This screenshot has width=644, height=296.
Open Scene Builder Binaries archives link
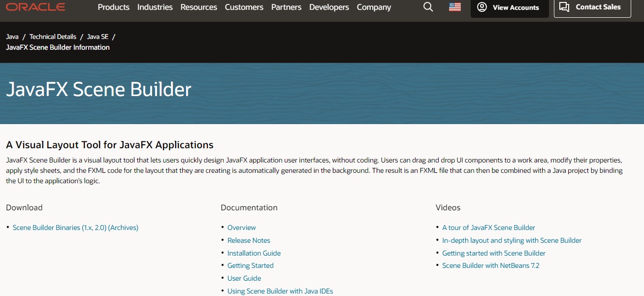click(75, 228)
